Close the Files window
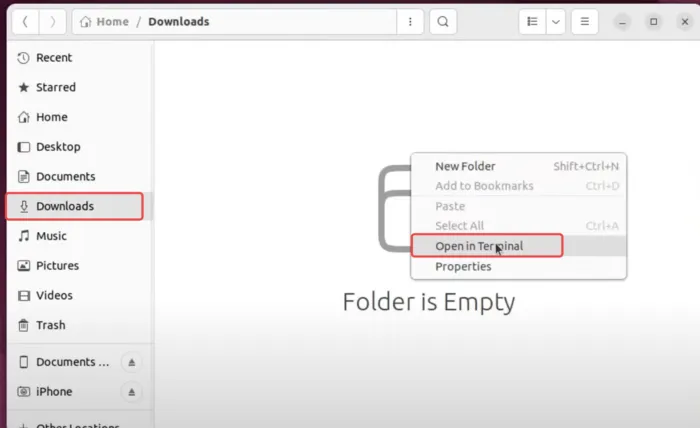Viewport: 700px width, 428px height. coord(685,22)
